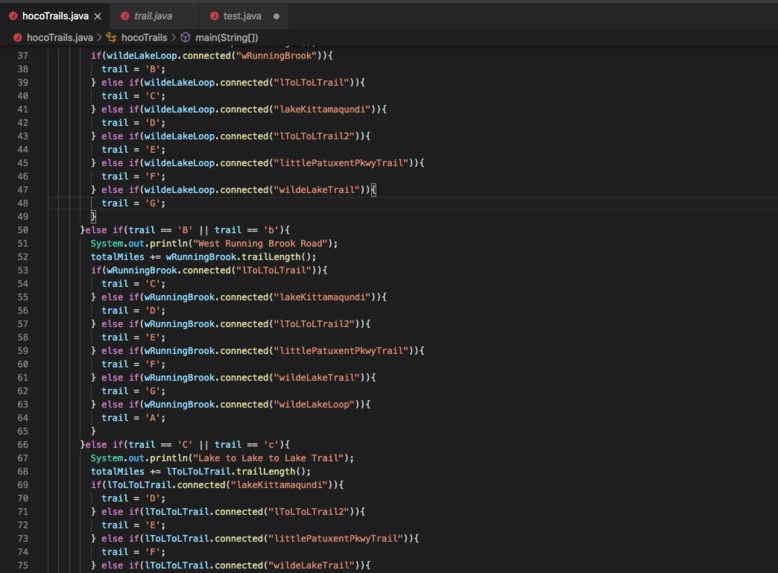Viewport: 778px width, 573px height.
Task: Open hocoTrails.java breadcrumb file segment
Action: (x=60, y=37)
